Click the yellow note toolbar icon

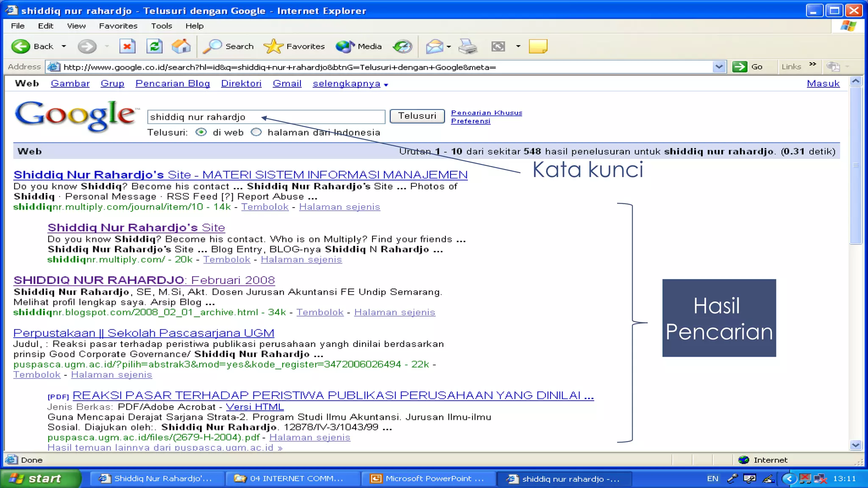(x=538, y=46)
